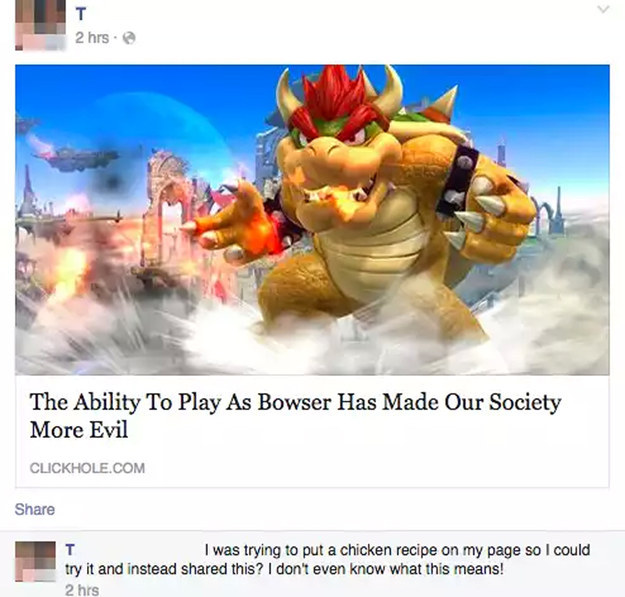
Task: Click the floating airship in the image background
Action: click(78, 158)
